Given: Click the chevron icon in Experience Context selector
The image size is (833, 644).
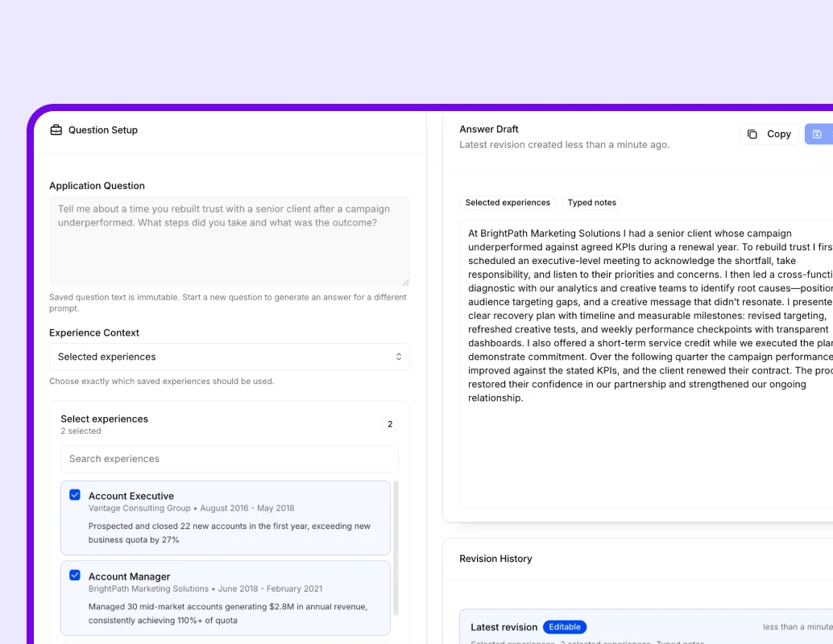Looking at the screenshot, I should (398, 357).
